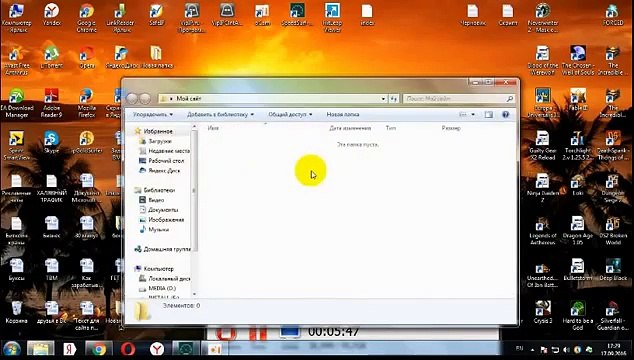Open MEDIA (D:) drive in sidebar
The width and height of the screenshot is (634, 360).
tap(162, 288)
